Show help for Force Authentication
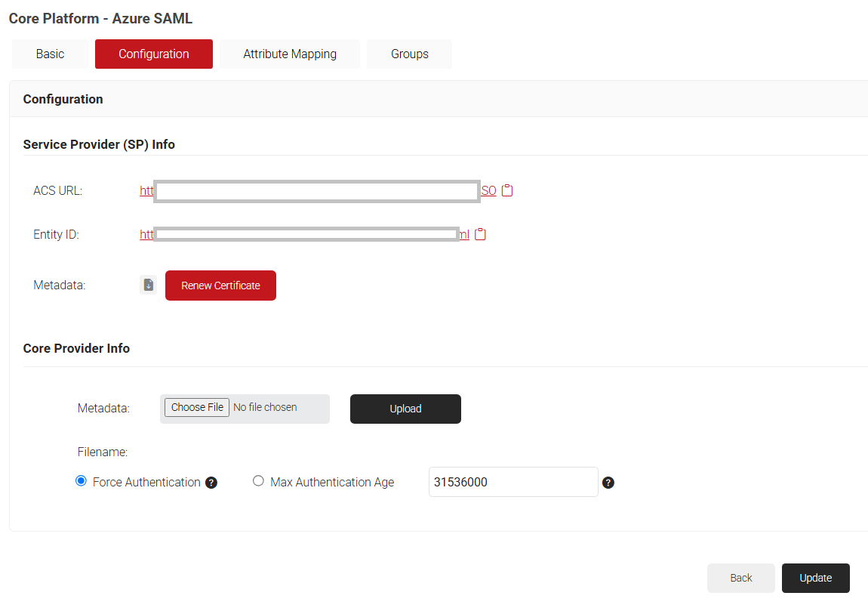 [x=211, y=483]
